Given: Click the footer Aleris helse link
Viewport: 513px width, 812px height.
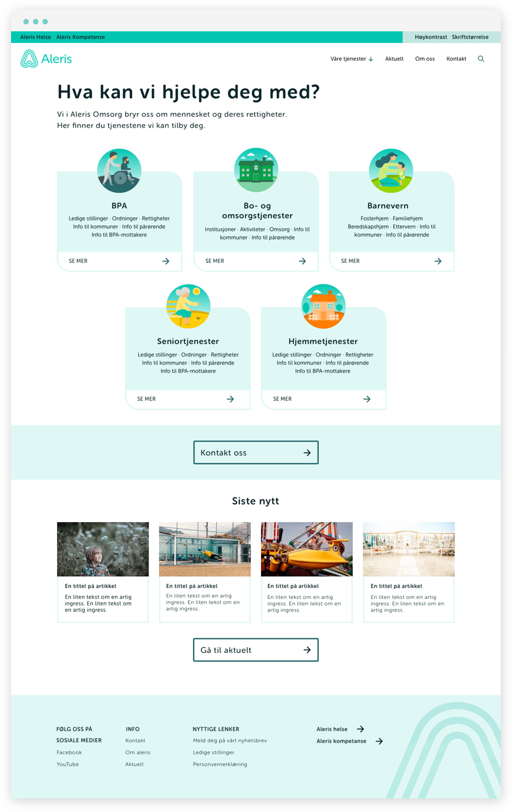Looking at the screenshot, I should click(332, 729).
